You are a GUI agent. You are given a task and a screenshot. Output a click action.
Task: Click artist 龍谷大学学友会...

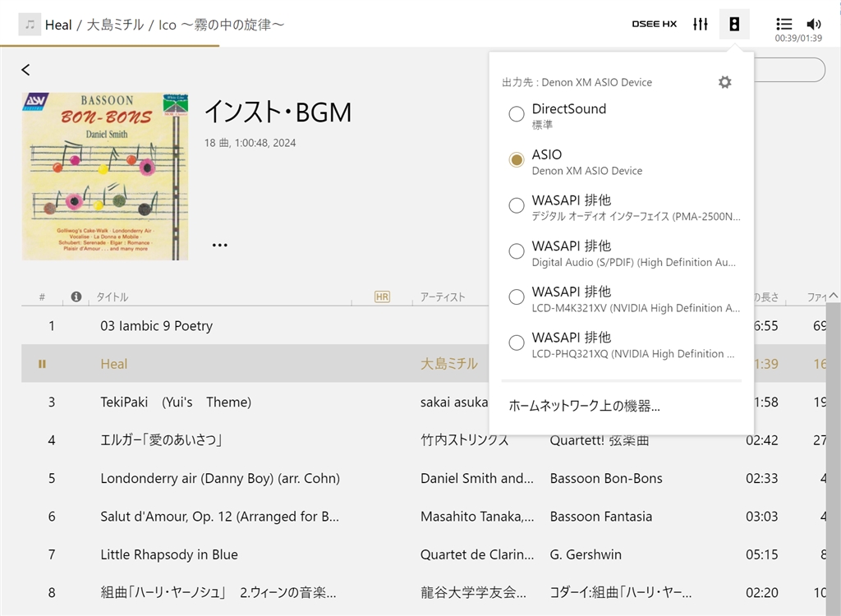pyautogui.click(x=473, y=592)
